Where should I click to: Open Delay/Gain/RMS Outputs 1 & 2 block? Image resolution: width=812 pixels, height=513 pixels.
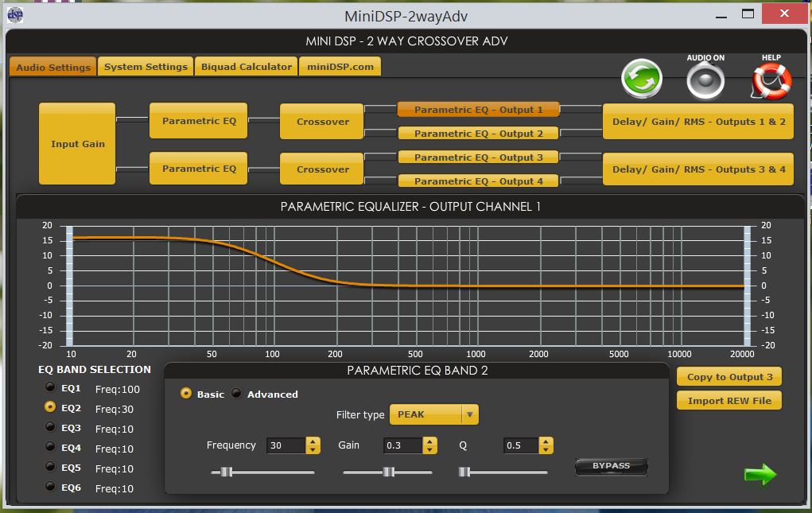(698, 122)
